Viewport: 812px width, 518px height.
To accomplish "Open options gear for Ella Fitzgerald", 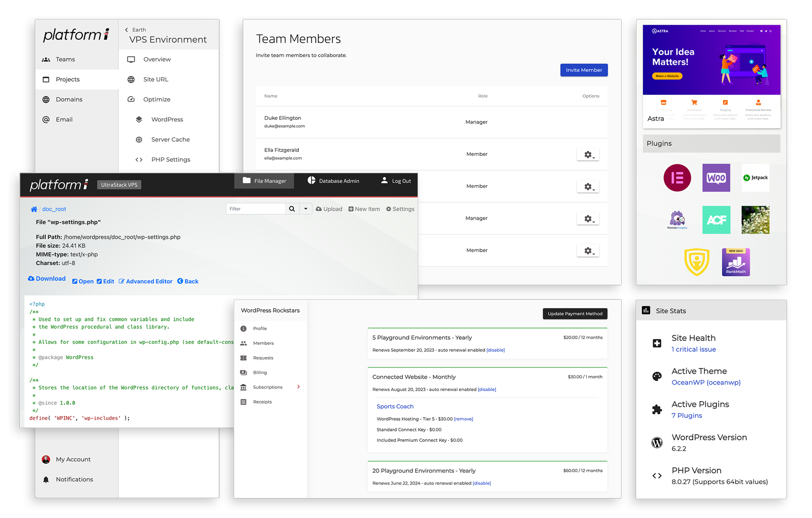I will [588, 155].
